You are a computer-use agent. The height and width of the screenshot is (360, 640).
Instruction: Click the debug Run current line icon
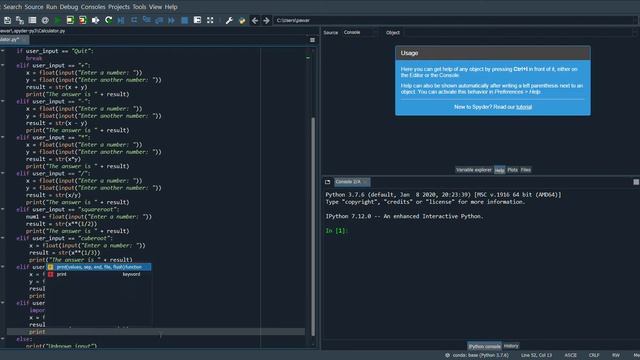tap(134, 20)
